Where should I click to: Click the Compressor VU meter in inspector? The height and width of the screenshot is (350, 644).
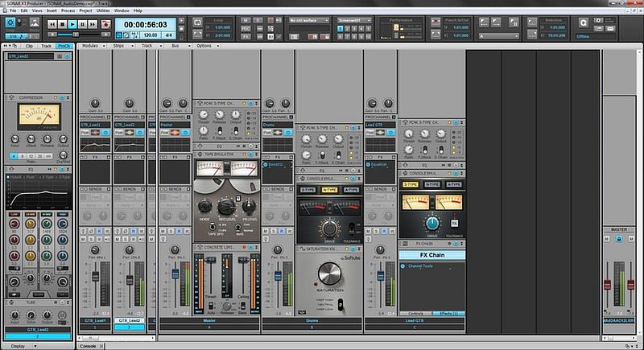pyautogui.click(x=38, y=117)
